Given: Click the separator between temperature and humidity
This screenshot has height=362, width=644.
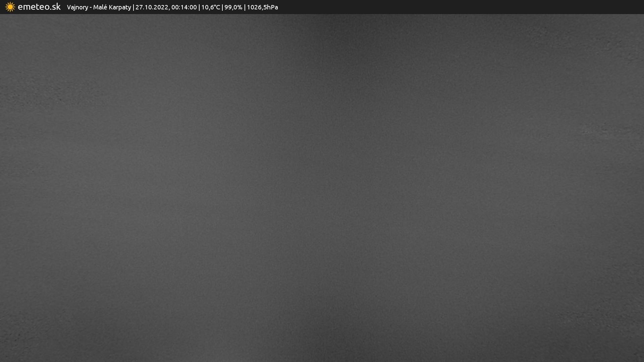Looking at the screenshot, I should click(222, 7).
